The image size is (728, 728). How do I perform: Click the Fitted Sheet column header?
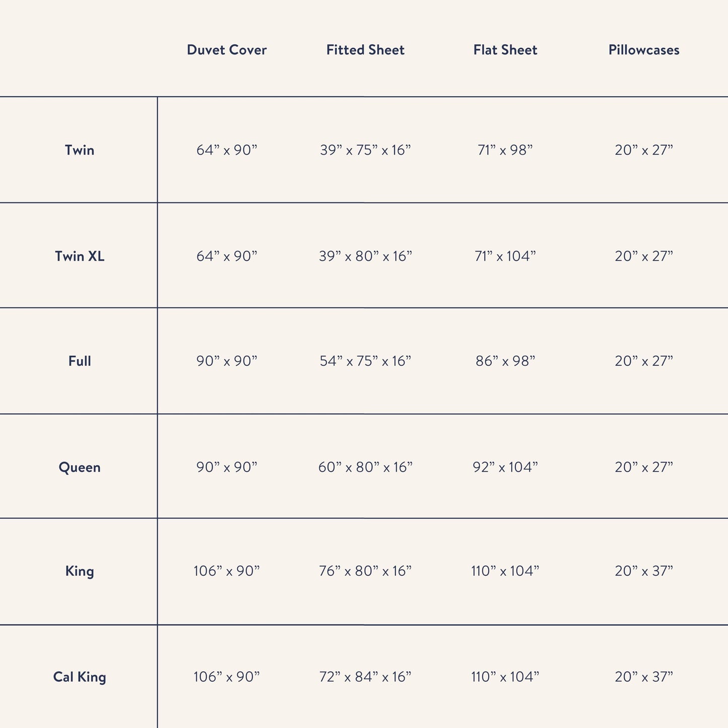[x=365, y=50]
